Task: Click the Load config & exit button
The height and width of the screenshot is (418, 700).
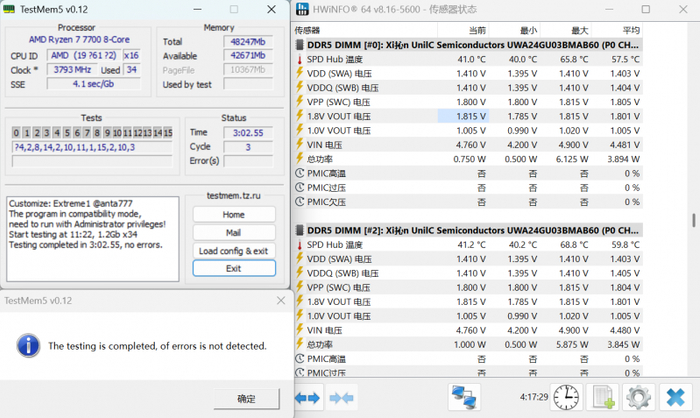Action: pyautogui.click(x=233, y=250)
